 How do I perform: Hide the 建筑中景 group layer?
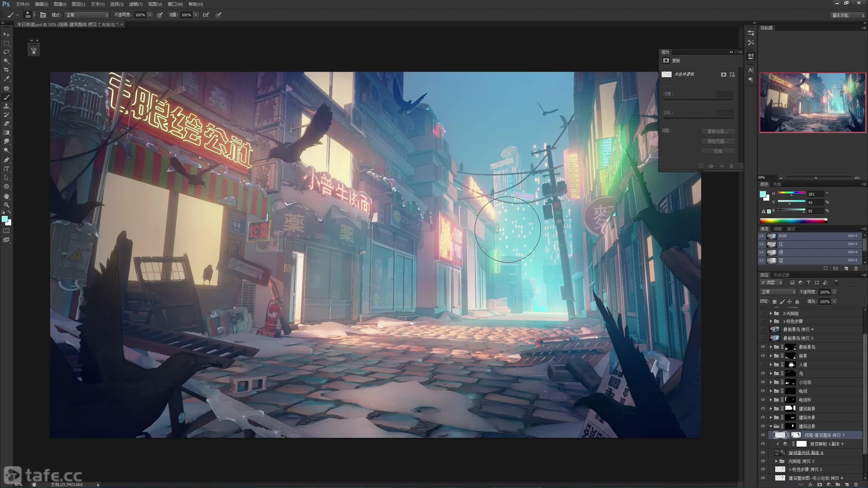763,418
